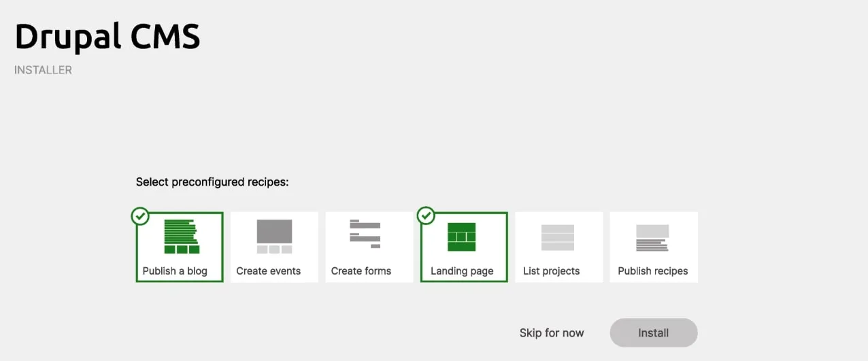Uncheck the checkmark on Publish a blog
The width and height of the screenshot is (868, 361).
pyautogui.click(x=140, y=216)
